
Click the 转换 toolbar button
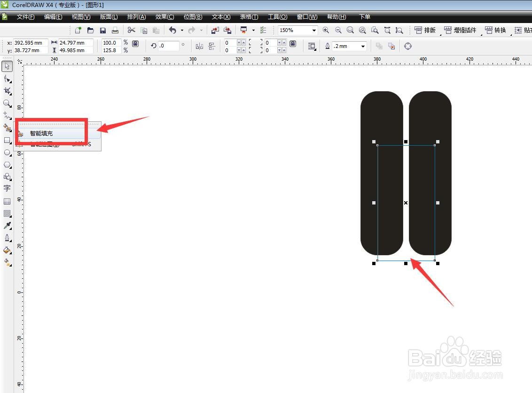coord(496,30)
